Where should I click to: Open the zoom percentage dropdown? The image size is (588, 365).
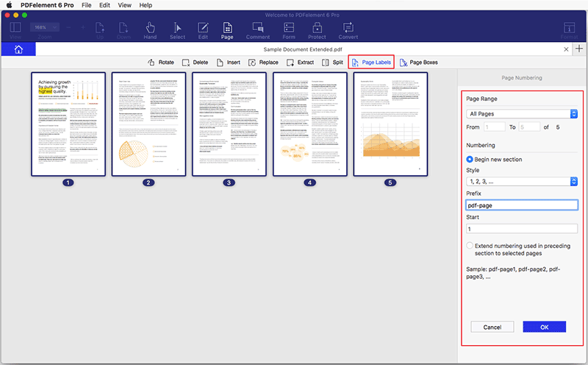tap(45, 27)
